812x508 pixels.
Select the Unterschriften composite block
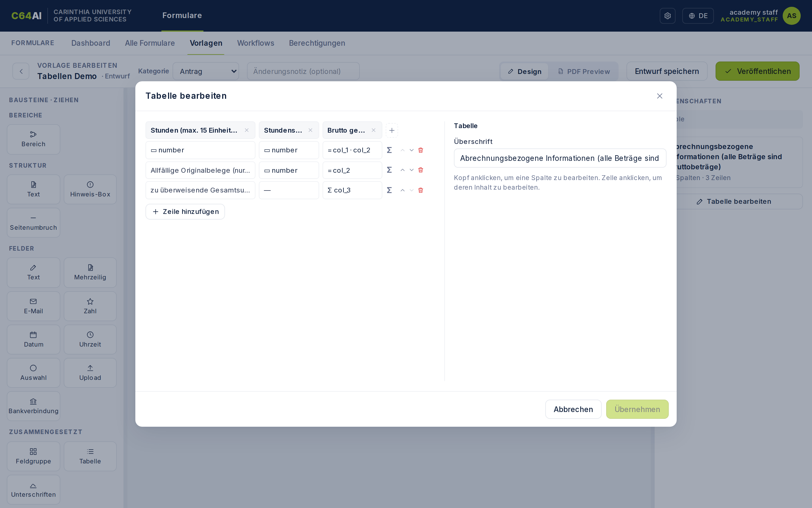34,490
